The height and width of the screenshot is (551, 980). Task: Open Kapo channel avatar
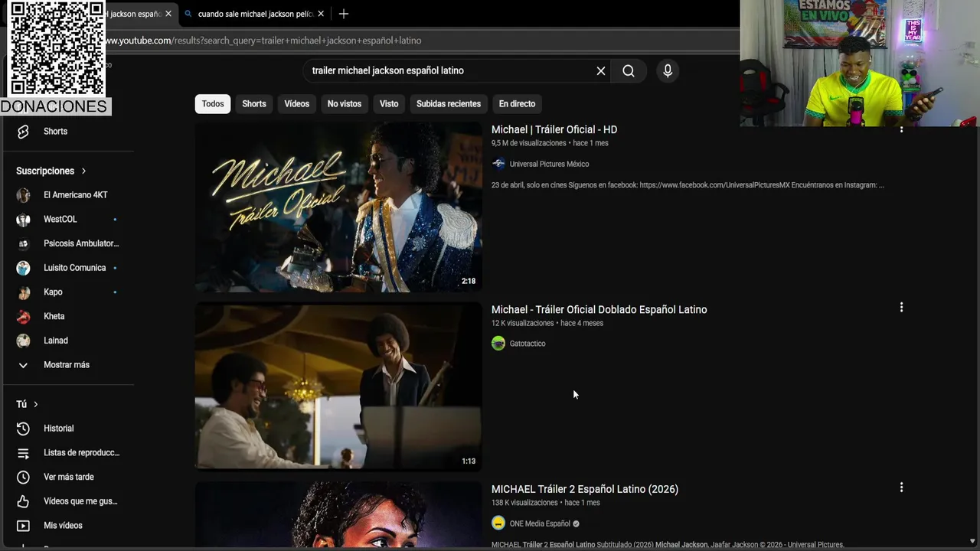pyautogui.click(x=24, y=292)
